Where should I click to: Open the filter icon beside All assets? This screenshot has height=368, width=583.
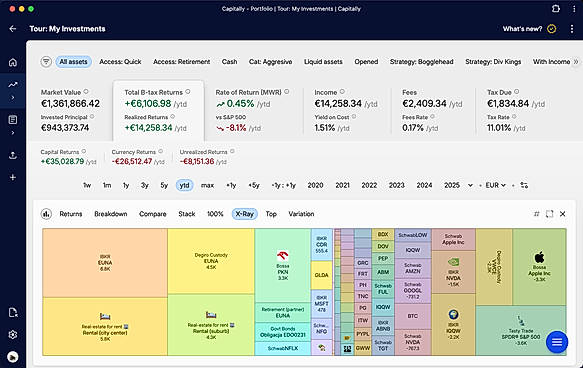click(x=46, y=62)
